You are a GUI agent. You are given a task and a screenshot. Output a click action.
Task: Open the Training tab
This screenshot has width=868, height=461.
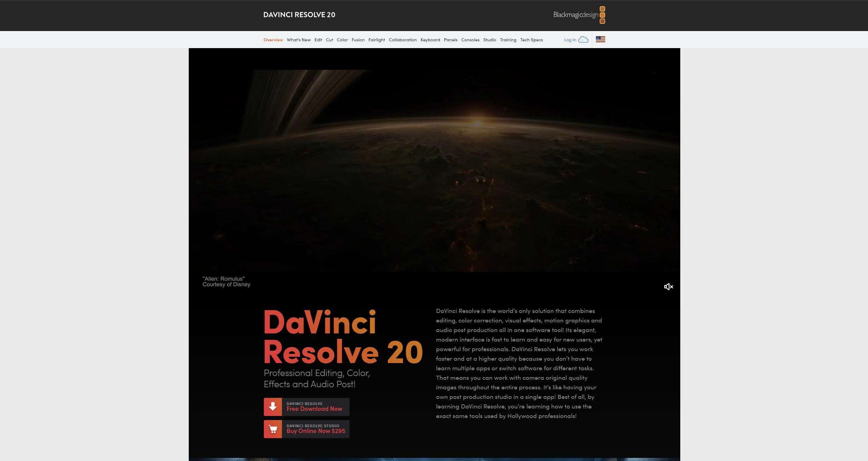[x=508, y=40]
